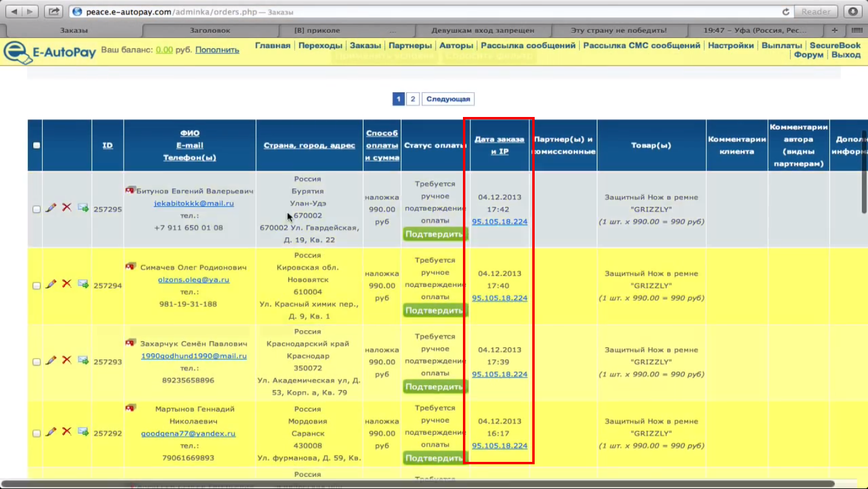Go to page 2 of orders
The width and height of the screenshot is (868, 489).
412,99
